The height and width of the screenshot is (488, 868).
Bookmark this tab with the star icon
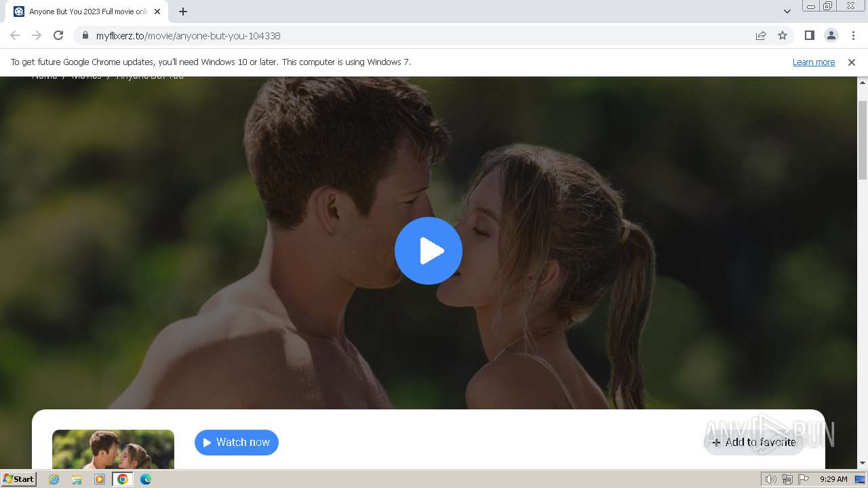click(x=783, y=35)
